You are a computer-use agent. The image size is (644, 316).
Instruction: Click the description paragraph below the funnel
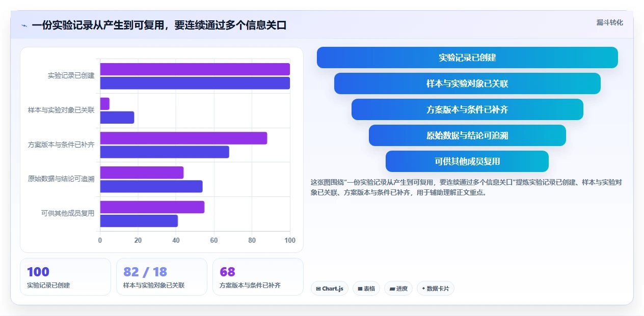pyautogui.click(x=466, y=187)
